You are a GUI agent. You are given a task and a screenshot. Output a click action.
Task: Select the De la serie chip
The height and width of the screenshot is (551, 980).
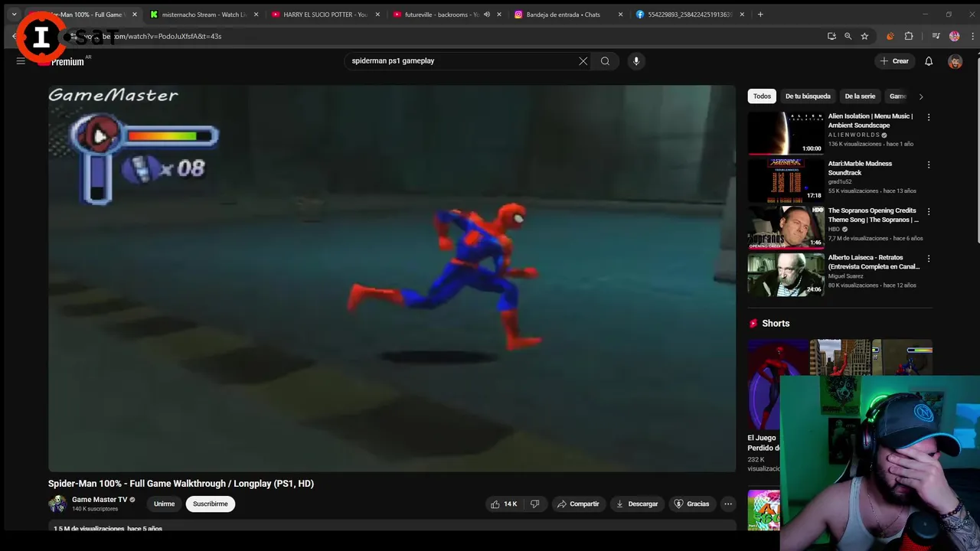[x=860, y=96]
